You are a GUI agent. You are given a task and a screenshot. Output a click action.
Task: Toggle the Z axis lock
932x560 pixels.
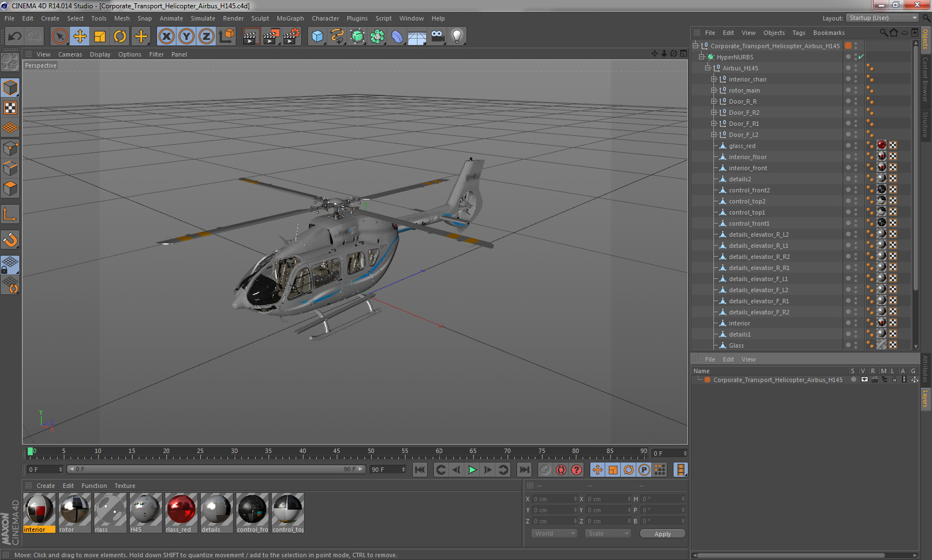click(x=206, y=37)
